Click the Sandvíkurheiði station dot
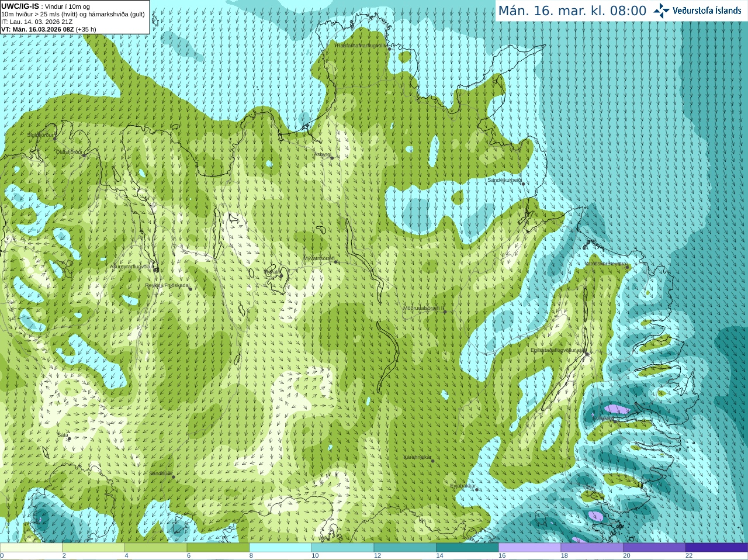The width and height of the screenshot is (748, 560). 523,184
